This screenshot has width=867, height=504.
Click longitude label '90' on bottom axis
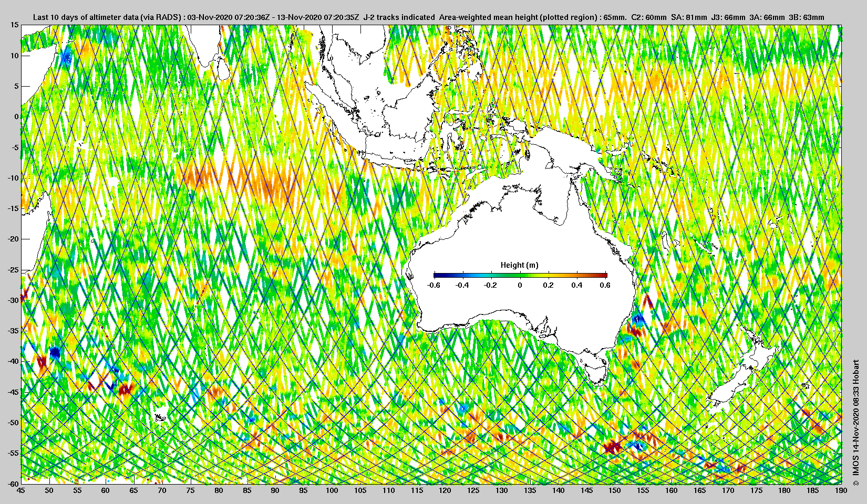(x=275, y=490)
